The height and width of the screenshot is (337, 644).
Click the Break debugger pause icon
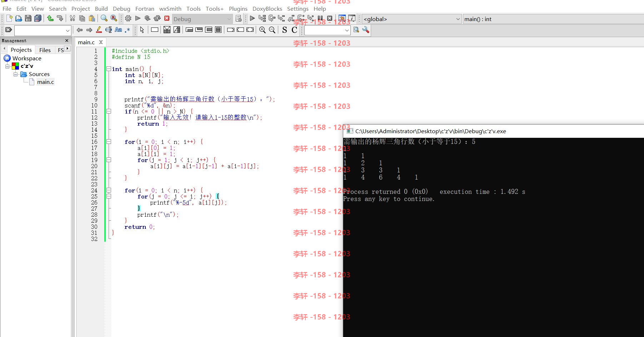[320, 18]
